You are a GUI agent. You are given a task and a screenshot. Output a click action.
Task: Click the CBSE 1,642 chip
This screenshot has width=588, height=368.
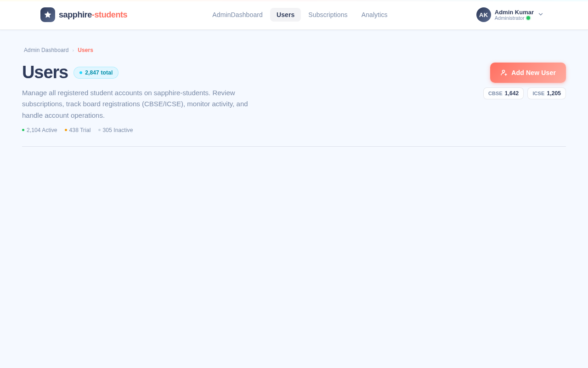pos(503,93)
